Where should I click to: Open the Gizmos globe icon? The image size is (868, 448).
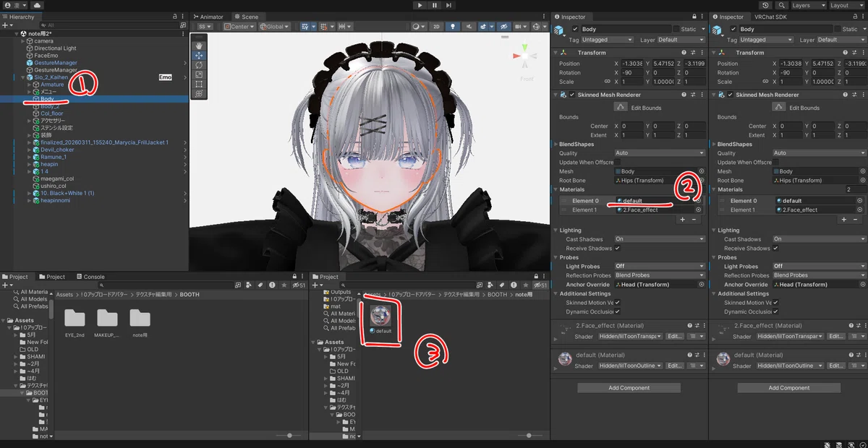coord(535,26)
